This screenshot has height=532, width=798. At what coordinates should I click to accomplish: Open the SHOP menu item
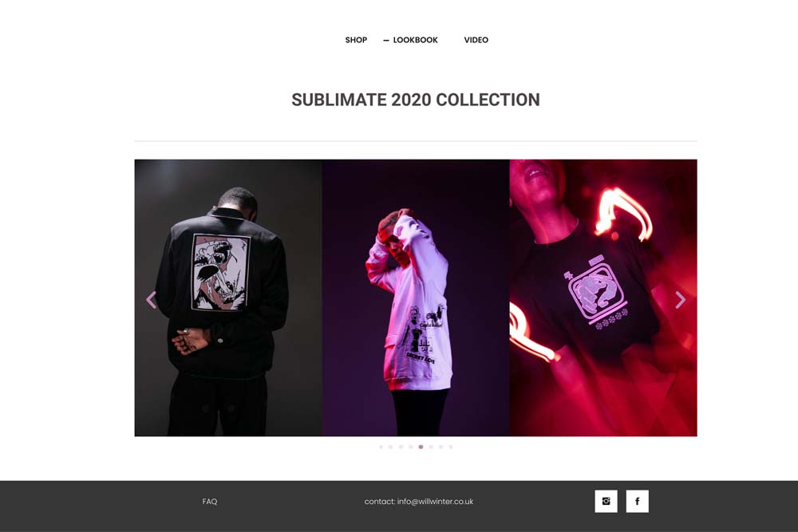click(x=356, y=40)
